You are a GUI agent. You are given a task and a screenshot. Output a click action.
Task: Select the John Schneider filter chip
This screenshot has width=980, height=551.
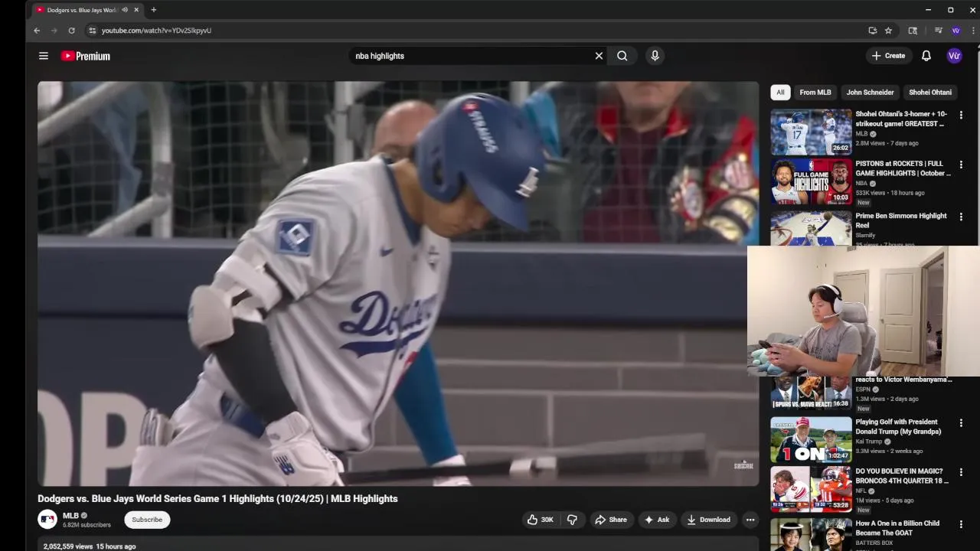pyautogui.click(x=870, y=93)
